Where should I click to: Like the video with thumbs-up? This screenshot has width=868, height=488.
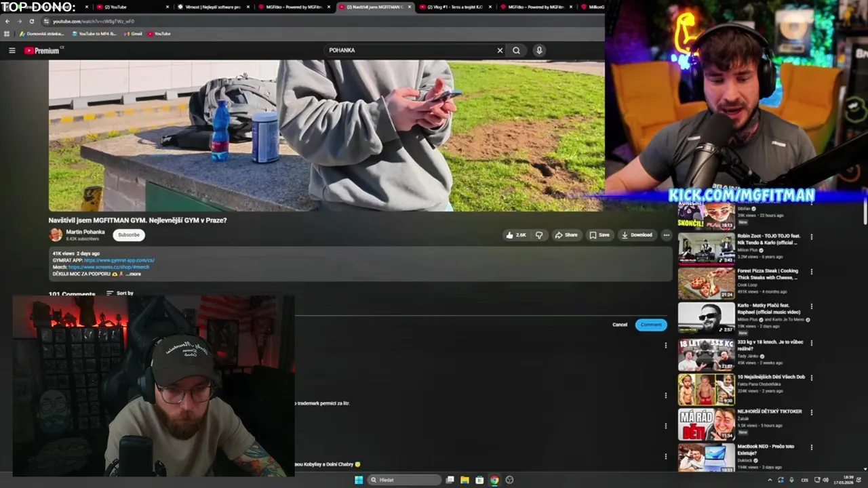click(516, 235)
